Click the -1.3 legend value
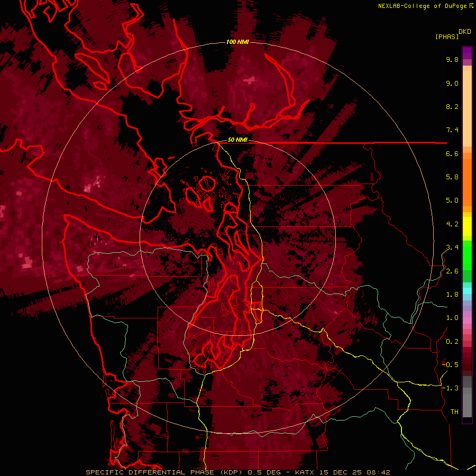This screenshot has height=476, width=476. (x=450, y=388)
